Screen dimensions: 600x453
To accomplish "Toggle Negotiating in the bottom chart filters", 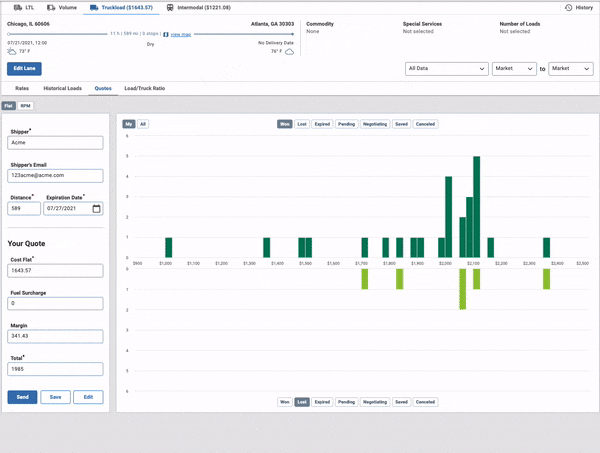I will 375,402.
